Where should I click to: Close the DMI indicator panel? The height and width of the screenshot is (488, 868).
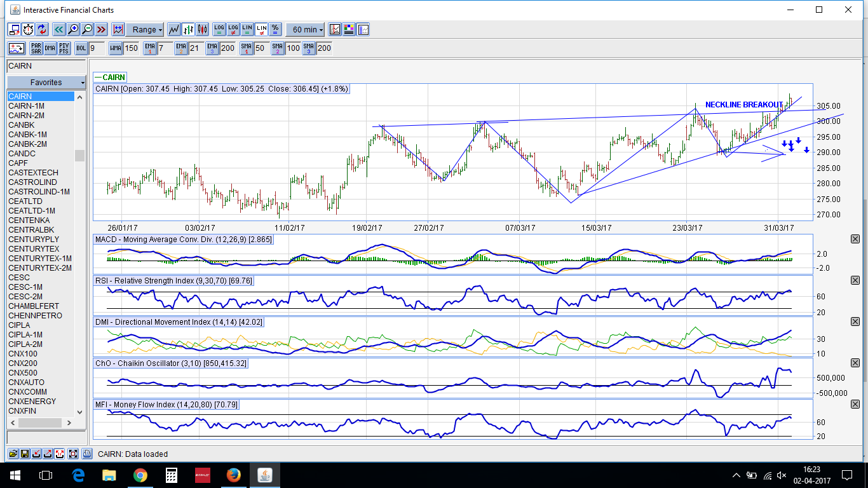click(x=855, y=322)
